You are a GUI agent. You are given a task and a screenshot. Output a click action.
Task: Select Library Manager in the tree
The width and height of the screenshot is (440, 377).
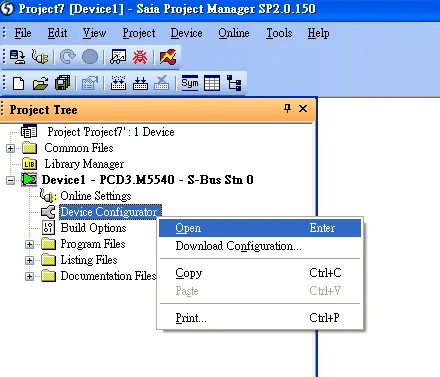pyautogui.click(x=84, y=164)
